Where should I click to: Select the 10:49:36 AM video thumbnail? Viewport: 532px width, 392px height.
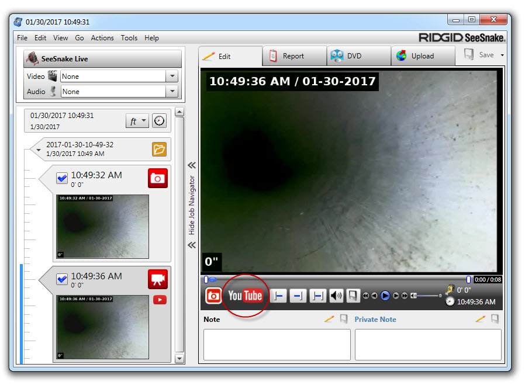coord(102,327)
